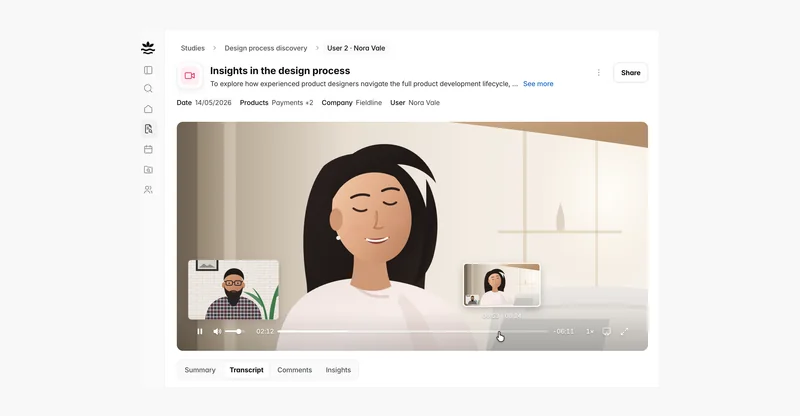The height and width of the screenshot is (416, 800).
Task: Click the Nora Vale user value
Action: click(424, 103)
